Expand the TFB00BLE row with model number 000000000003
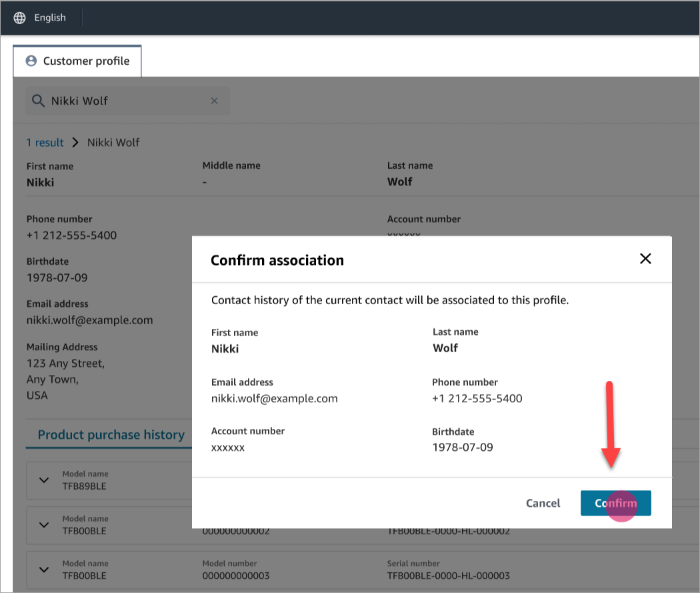 (x=44, y=570)
